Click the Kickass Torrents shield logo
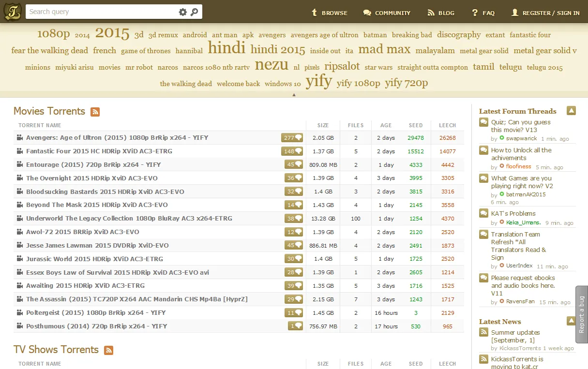This screenshot has height=369, width=588. pos(12,11)
